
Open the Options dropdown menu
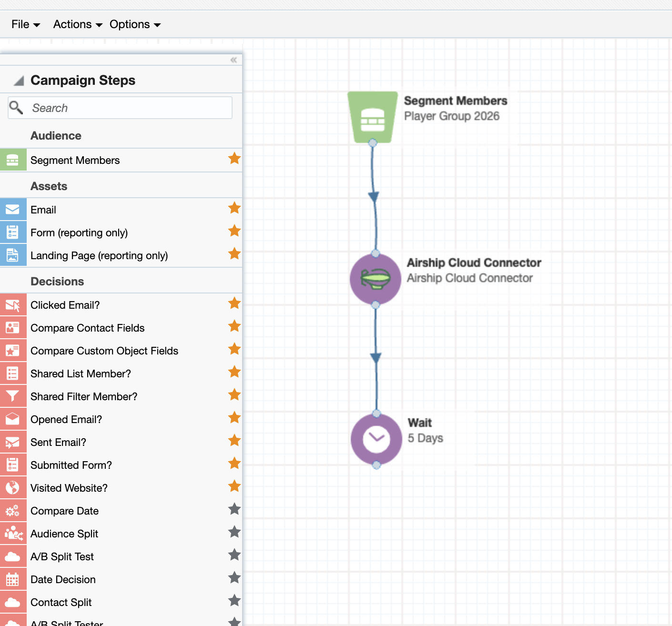135,24
